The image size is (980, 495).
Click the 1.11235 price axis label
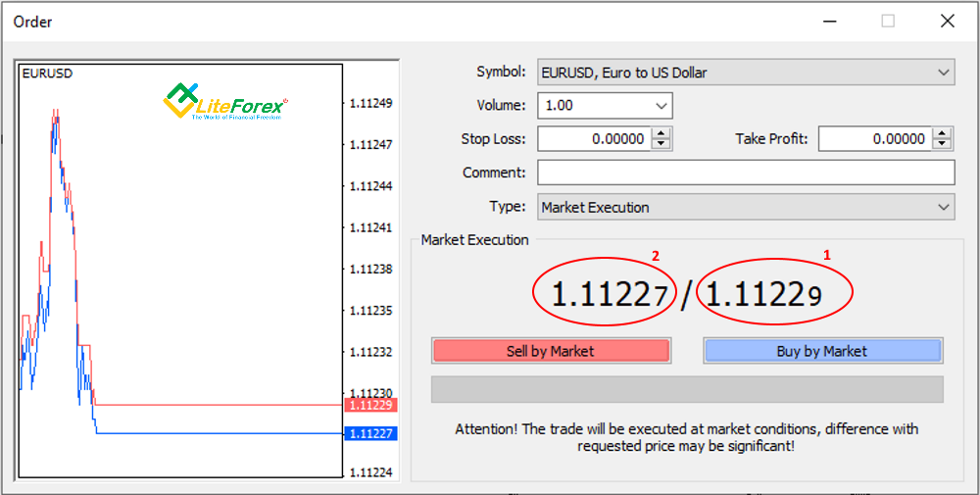(371, 311)
